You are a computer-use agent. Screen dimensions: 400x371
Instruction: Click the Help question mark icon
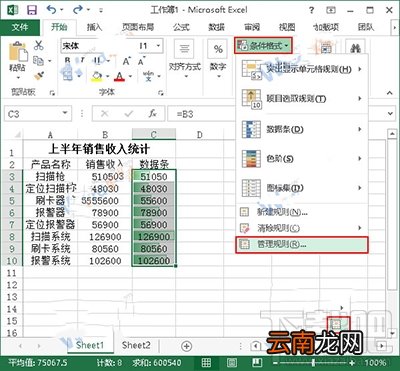coord(311,10)
